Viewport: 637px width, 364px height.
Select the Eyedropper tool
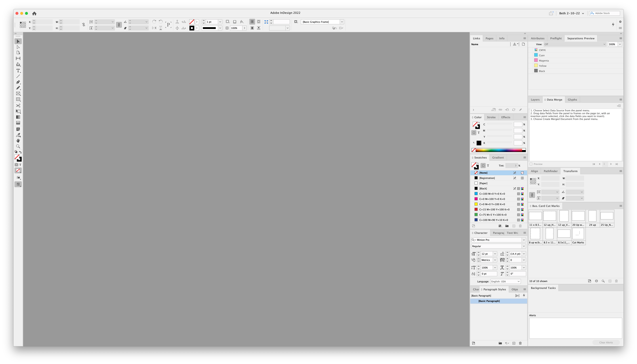18,135
